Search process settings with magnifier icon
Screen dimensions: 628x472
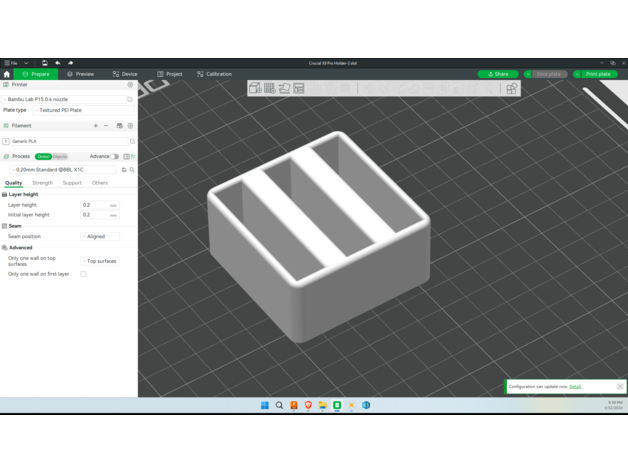[132, 170]
